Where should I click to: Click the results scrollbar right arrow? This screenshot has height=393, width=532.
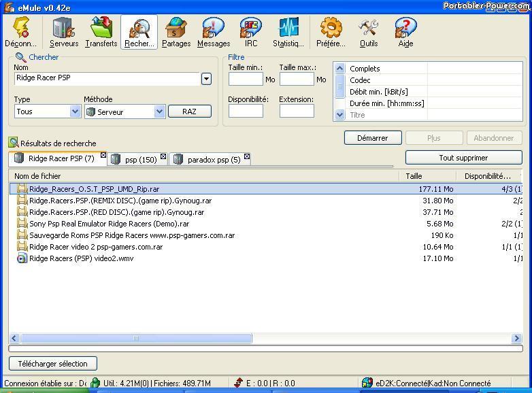tap(517, 338)
